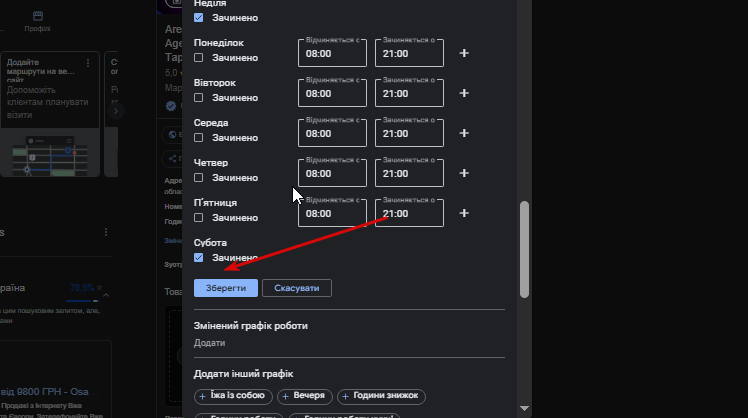Open Вівторок opening time field 08:00
The image size is (748, 418).
pos(332,93)
